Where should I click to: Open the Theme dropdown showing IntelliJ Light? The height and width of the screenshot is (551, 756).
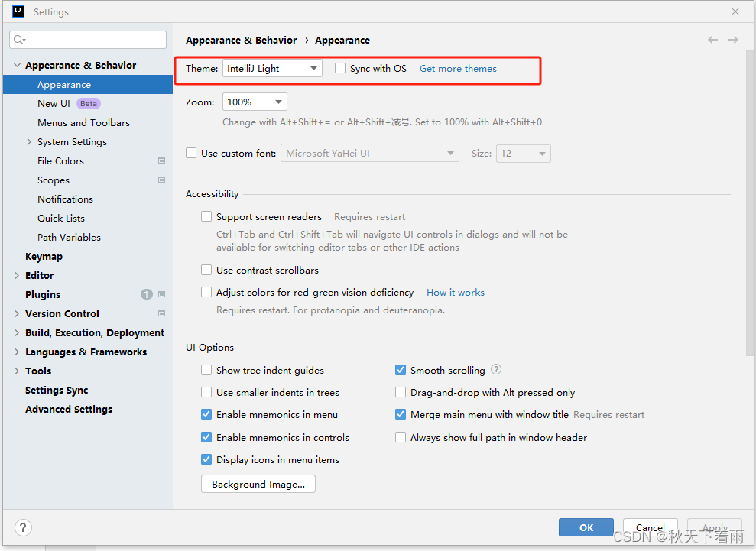[272, 69]
